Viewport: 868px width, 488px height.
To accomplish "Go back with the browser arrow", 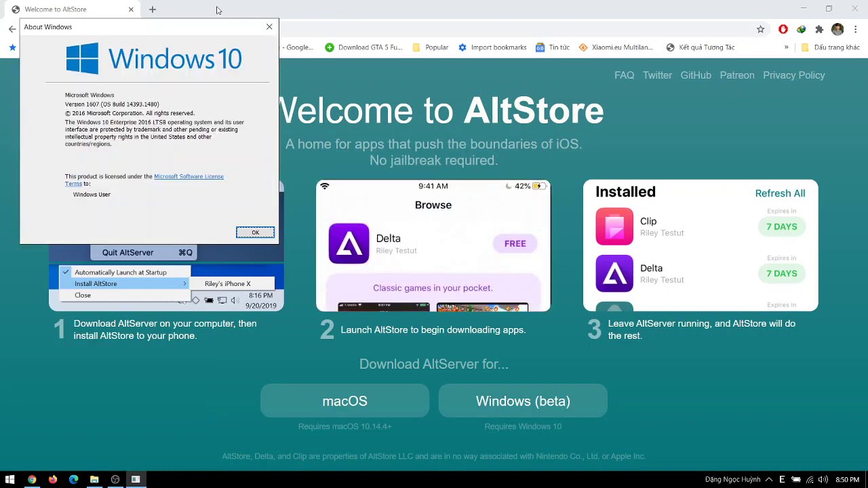I will point(12,29).
